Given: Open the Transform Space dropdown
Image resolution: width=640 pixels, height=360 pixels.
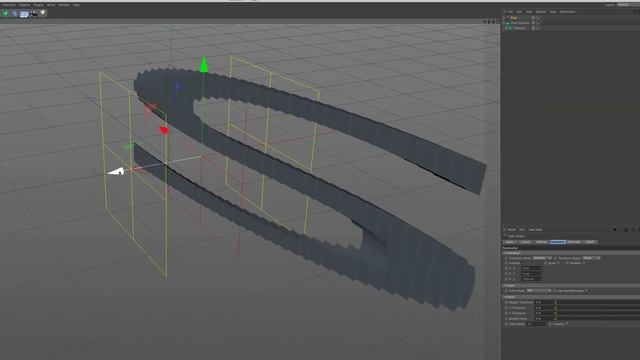Looking at the screenshot, I should click(591, 258).
